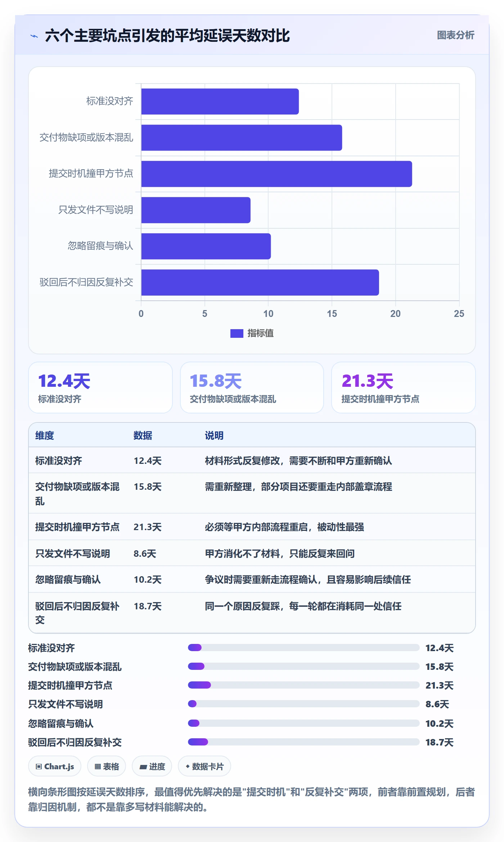Open the 12.4天 标准没对齐 data card
Viewport: 504px width, 842px height.
point(100,388)
